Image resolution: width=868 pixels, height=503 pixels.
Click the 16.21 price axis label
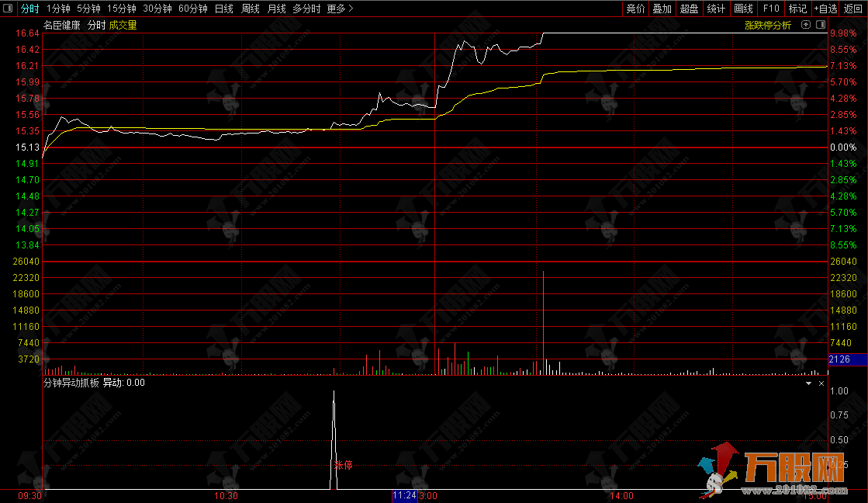(27, 66)
